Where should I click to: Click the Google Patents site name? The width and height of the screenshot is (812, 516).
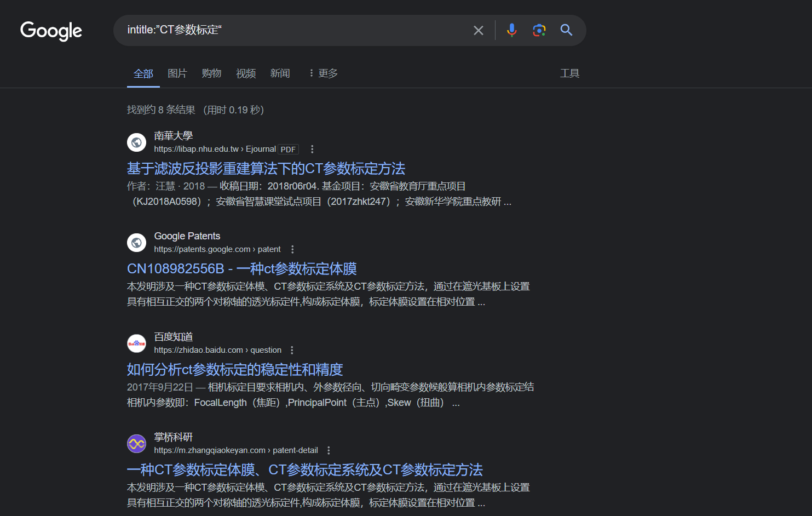[x=187, y=236]
